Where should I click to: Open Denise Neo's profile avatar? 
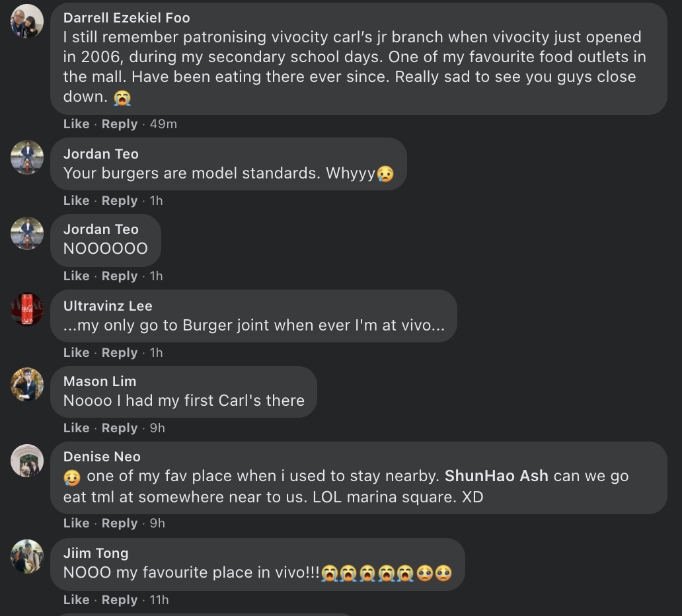pos(27,461)
